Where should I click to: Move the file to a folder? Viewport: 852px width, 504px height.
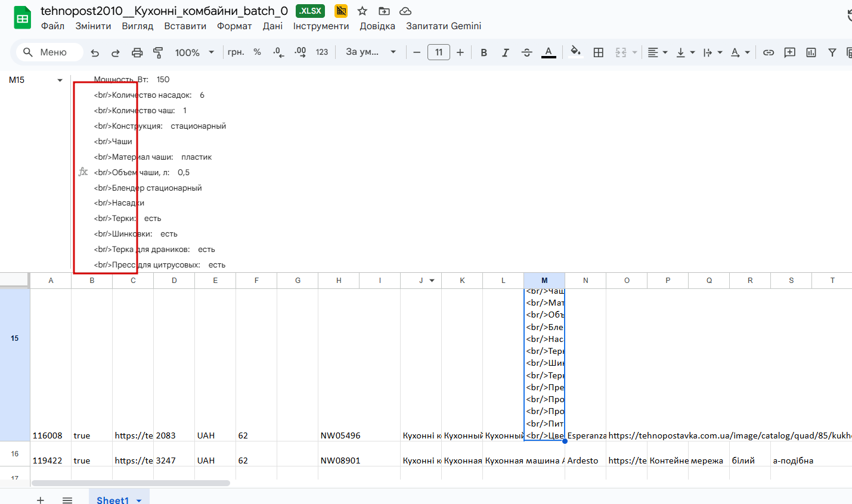384,11
